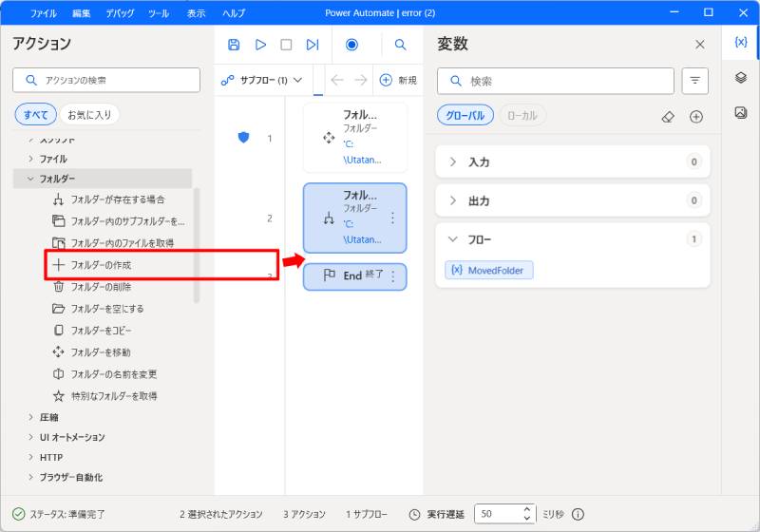Close the 変数 panel
Image resolution: width=760 pixels, height=532 pixels.
(700, 45)
